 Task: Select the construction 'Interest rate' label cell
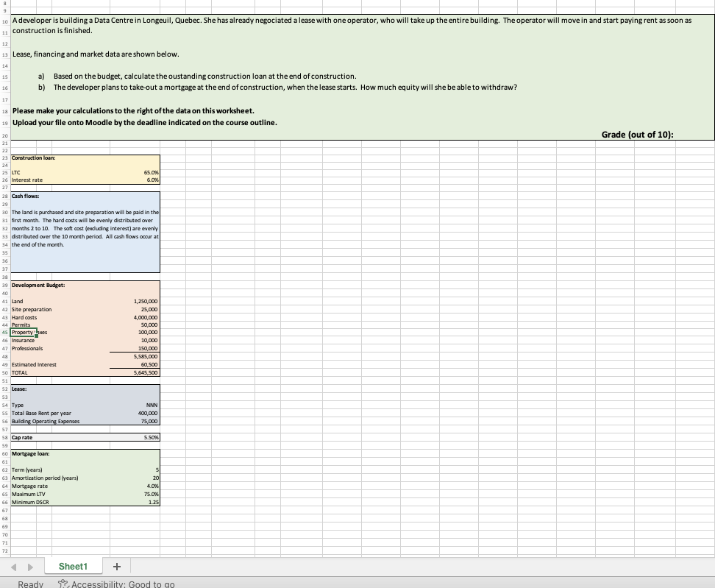click(x=27, y=180)
